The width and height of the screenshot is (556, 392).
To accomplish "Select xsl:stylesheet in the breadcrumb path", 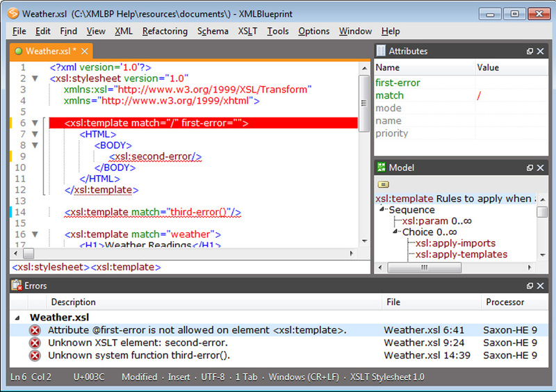I will 50,267.
